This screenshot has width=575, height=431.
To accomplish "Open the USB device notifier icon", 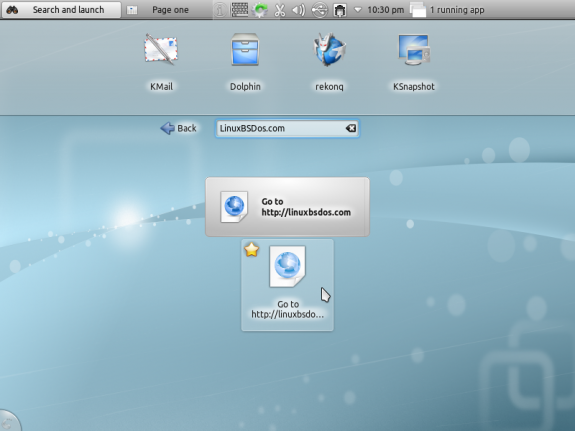I will click(319, 10).
